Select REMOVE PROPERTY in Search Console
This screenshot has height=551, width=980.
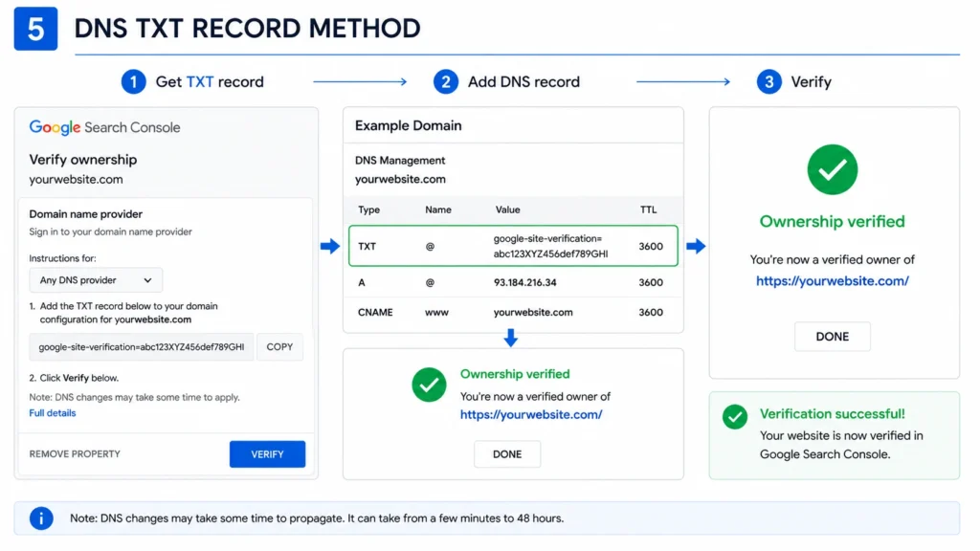75,454
